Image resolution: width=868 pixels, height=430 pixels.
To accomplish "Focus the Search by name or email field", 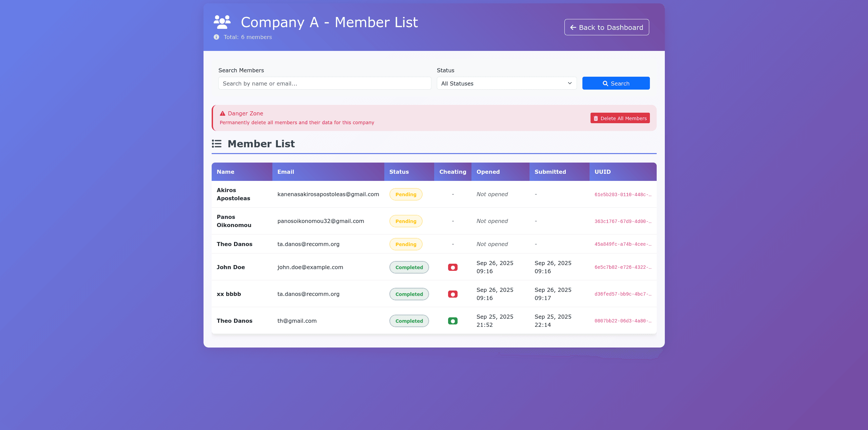I will click(325, 83).
